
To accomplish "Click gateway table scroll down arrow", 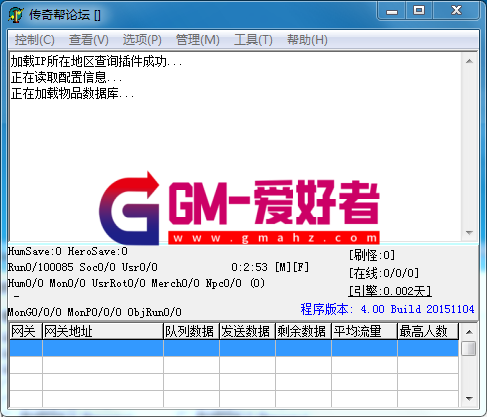I will coord(469,398).
